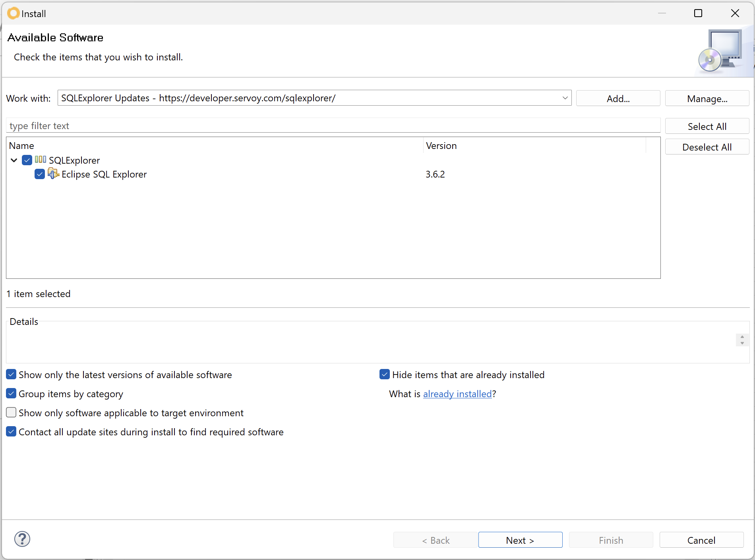This screenshot has height=560, width=755.
Task: Toggle Hide items that are already installed
Action: pos(384,374)
